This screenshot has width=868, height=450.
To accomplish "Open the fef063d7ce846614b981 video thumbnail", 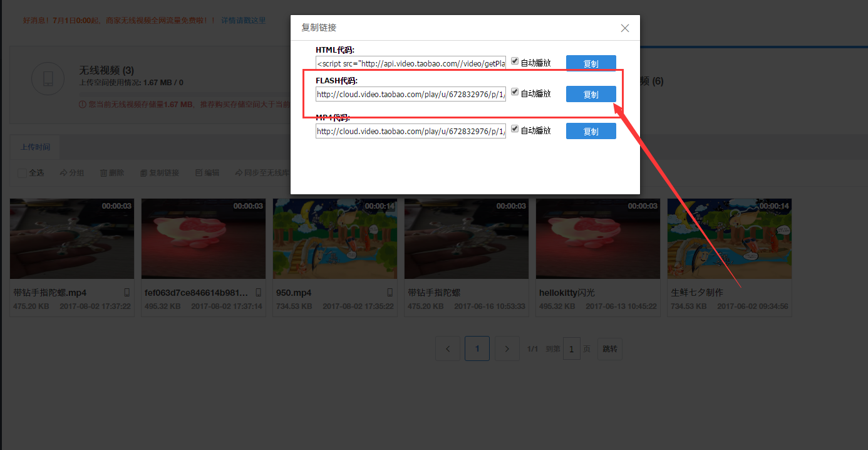I will [x=204, y=239].
